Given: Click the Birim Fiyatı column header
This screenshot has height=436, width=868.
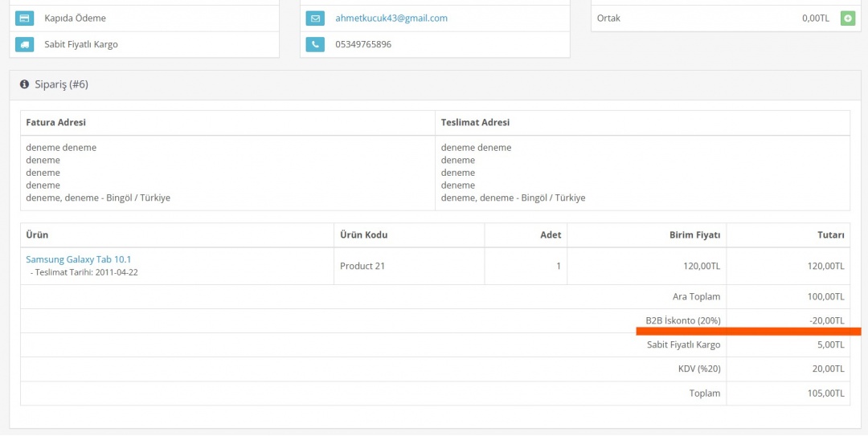Looking at the screenshot, I should point(694,235).
